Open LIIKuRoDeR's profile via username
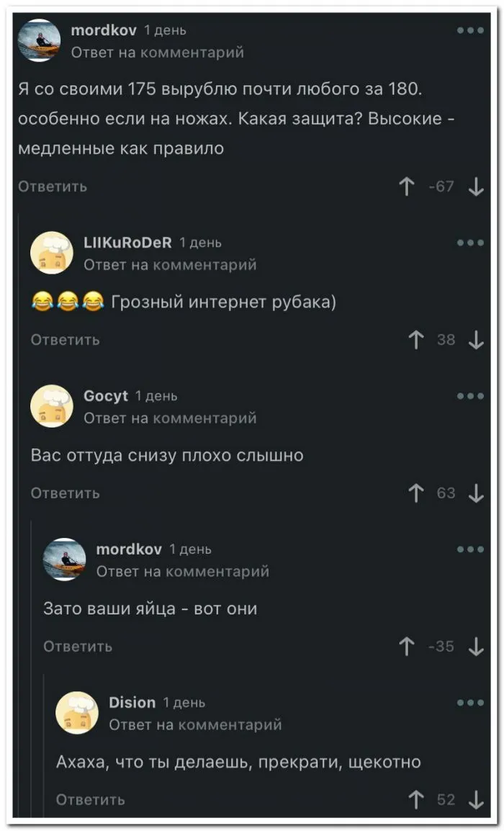504x831 pixels. 128,243
